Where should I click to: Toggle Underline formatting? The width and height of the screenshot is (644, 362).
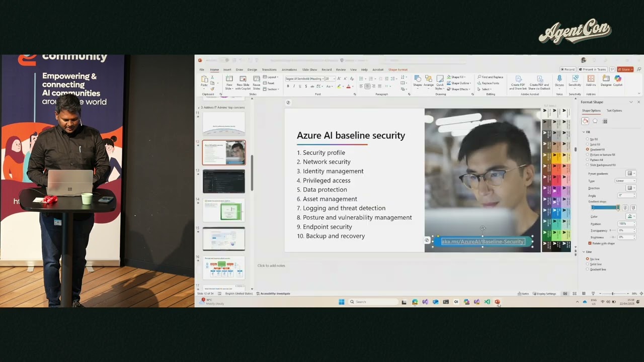click(x=300, y=86)
